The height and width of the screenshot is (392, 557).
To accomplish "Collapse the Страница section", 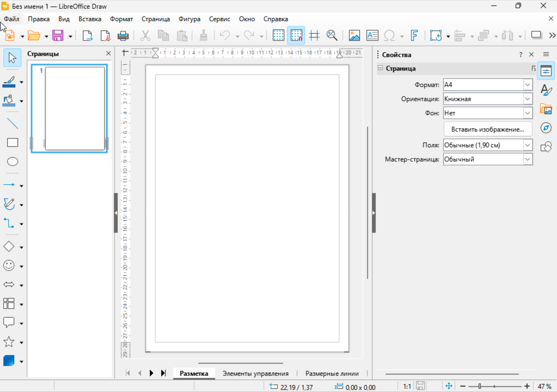I will (380, 68).
